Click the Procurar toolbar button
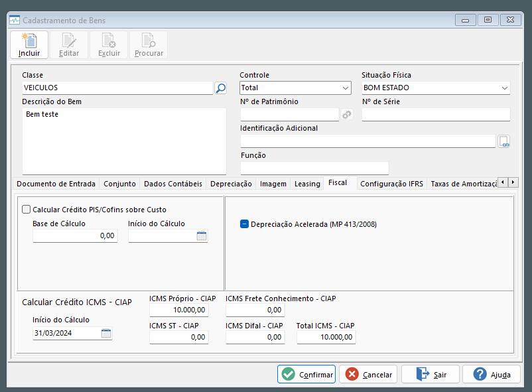The image size is (532, 392). (149, 45)
